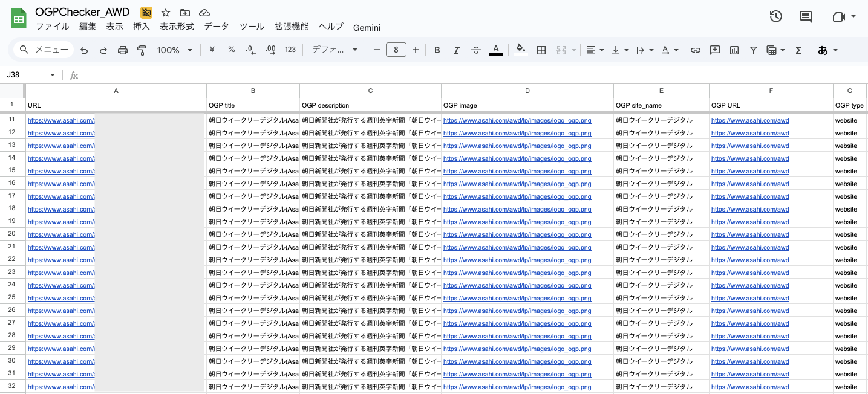Increase font size with plus button
868x394 pixels.
pyautogui.click(x=416, y=50)
